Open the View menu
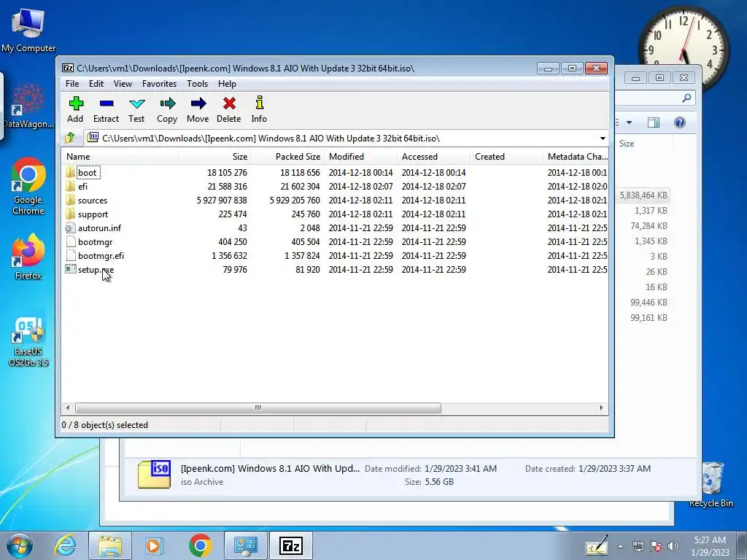The width and height of the screenshot is (747, 560). (123, 83)
